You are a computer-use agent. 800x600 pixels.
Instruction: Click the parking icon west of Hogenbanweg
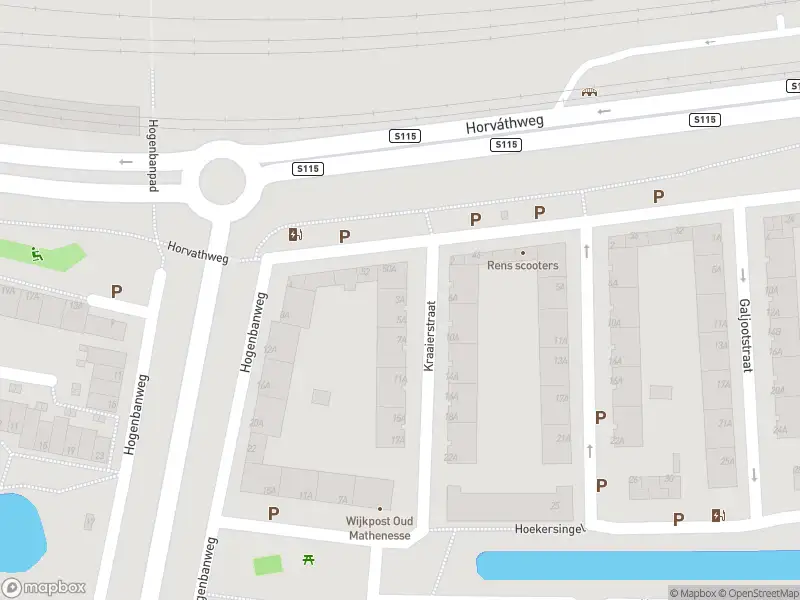(116, 292)
